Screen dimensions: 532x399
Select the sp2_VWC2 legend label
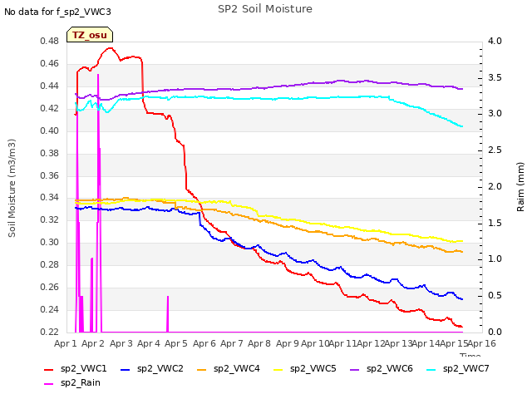point(160,369)
